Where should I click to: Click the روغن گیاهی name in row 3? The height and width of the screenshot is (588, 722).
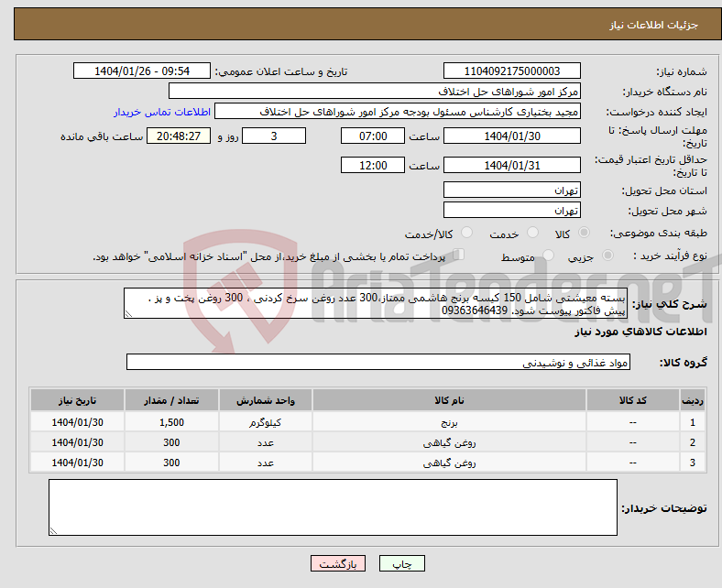[x=449, y=463]
